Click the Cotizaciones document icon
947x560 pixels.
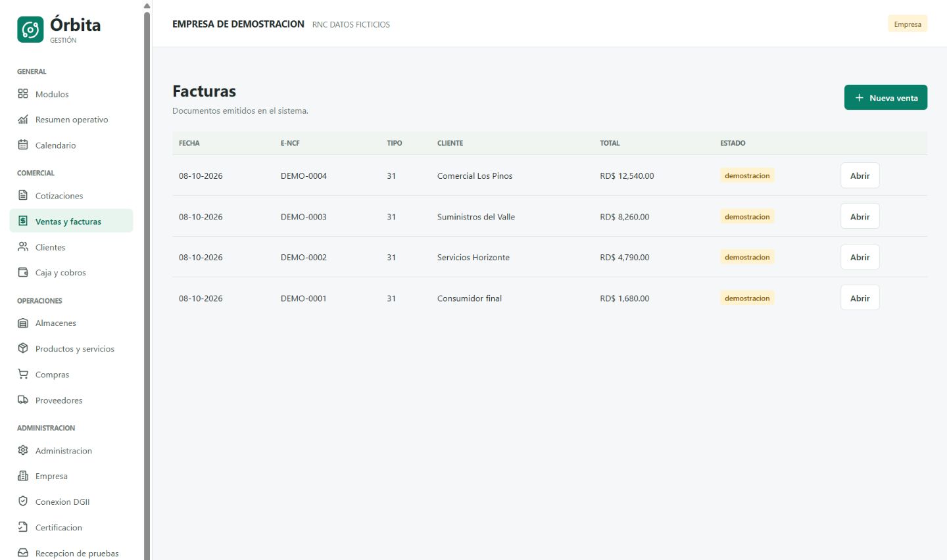23,195
